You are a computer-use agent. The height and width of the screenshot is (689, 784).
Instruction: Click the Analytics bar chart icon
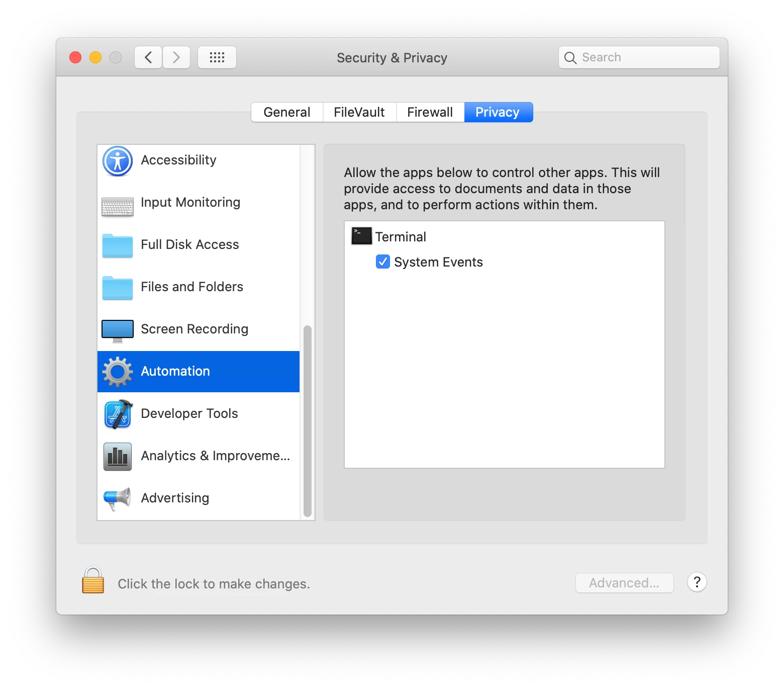click(x=118, y=457)
